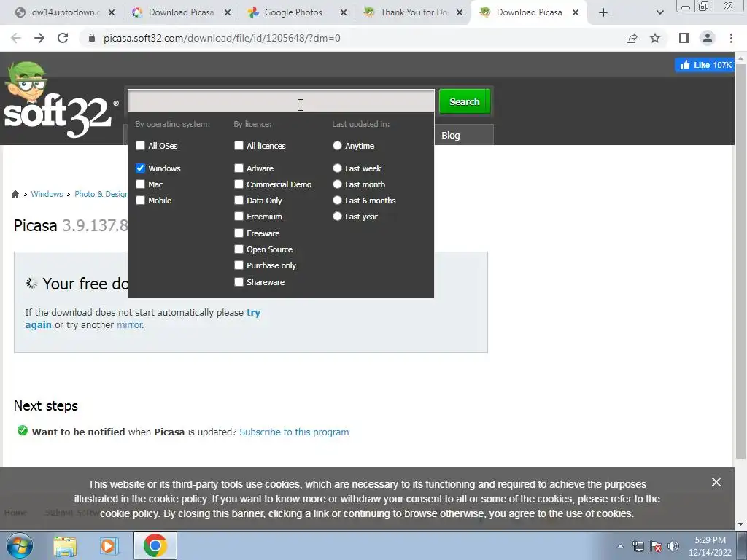
Task: Check the Mobile checkbox
Action: pyautogui.click(x=140, y=201)
